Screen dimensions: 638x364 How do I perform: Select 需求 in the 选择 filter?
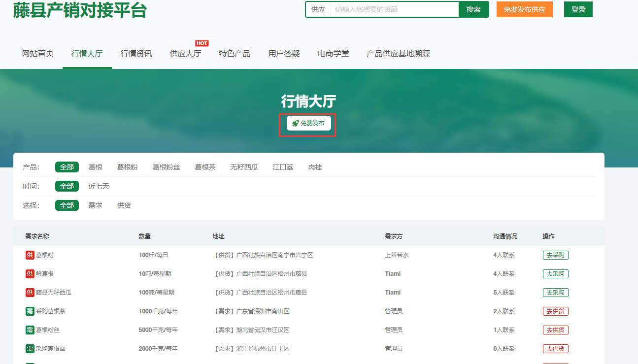point(95,205)
